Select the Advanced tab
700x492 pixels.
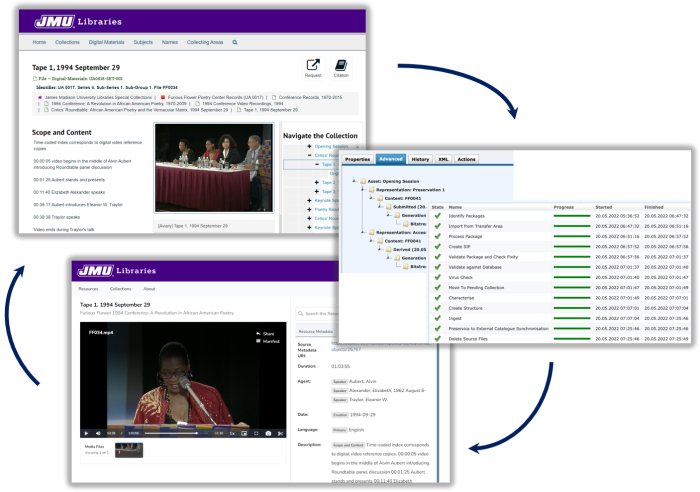pyautogui.click(x=391, y=159)
